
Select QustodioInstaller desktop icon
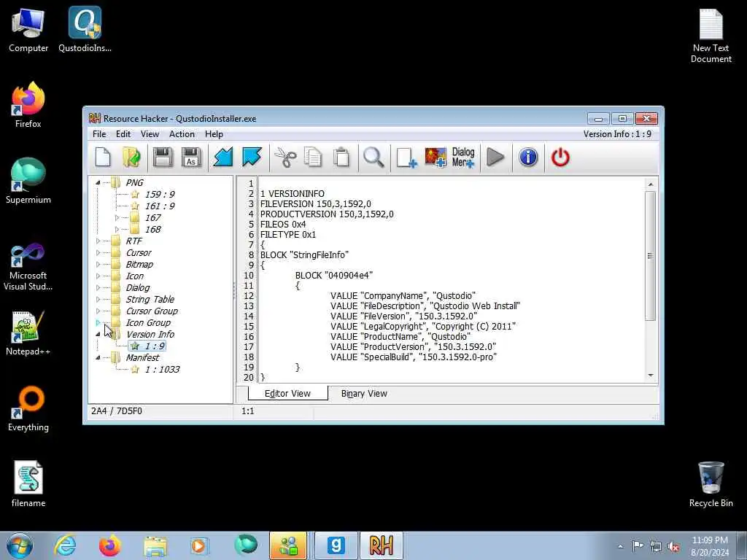point(85,29)
